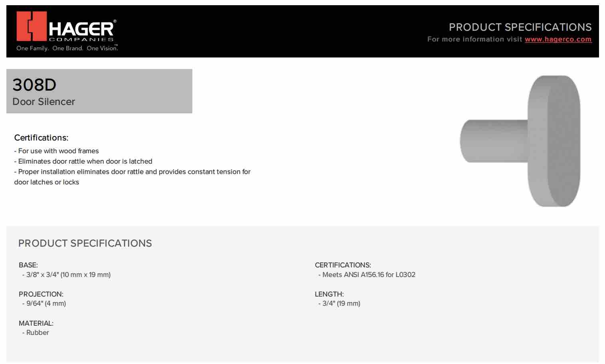Click the Door Silencer subtitle
The image size is (605, 364).
(x=44, y=102)
